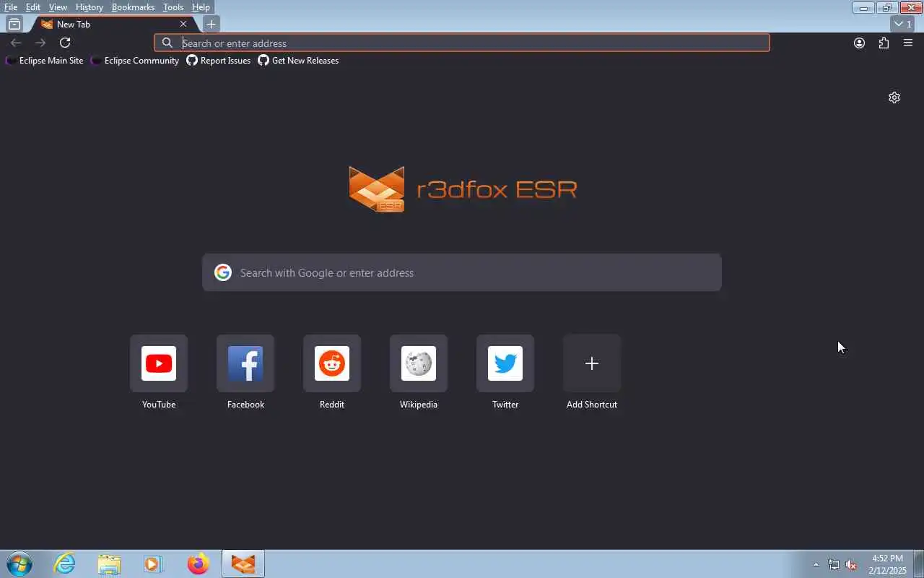Image resolution: width=924 pixels, height=578 pixels.
Task: Show hidden tray icons arrow
Action: tap(816, 564)
